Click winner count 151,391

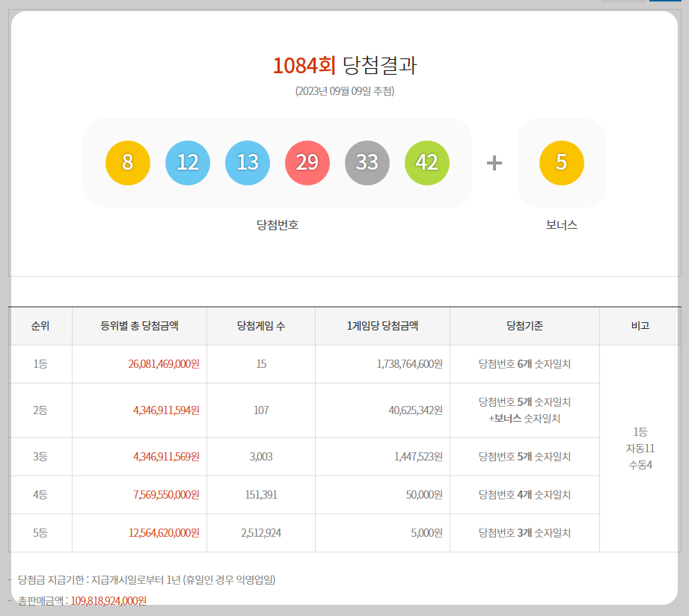coord(261,495)
